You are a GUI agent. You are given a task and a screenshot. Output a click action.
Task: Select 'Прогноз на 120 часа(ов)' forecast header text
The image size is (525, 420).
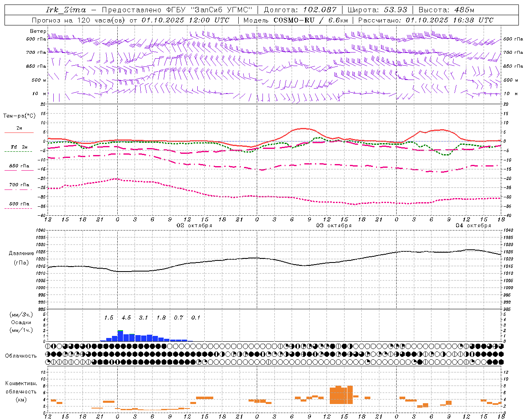click(78, 20)
